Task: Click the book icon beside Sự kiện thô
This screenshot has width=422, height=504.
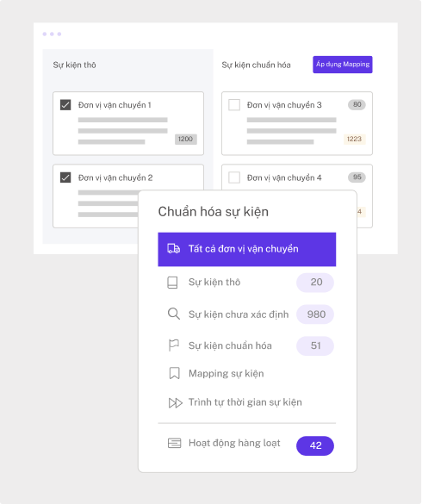Action: [x=172, y=283]
